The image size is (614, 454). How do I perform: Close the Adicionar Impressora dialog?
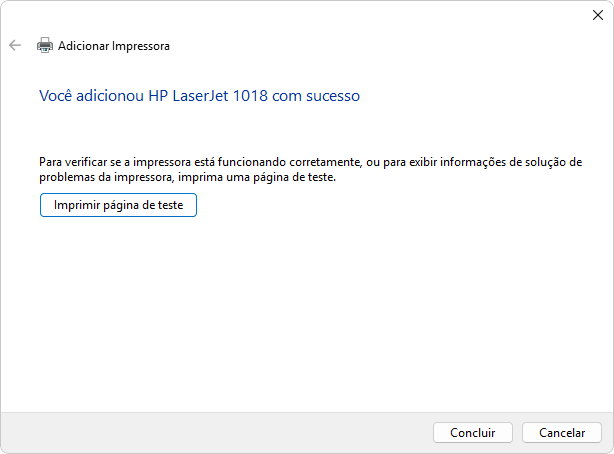598,15
